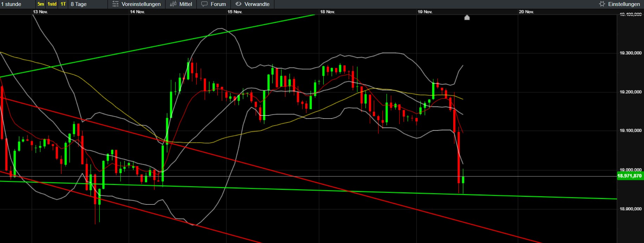Open Einstellungen settings
The image size is (644, 243).
(619, 4)
